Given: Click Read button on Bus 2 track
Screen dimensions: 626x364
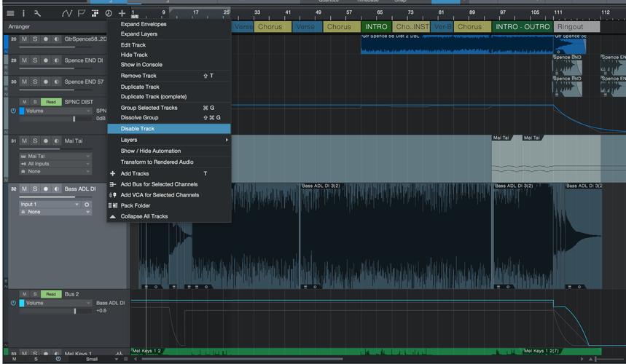Looking at the screenshot, I should [x=51, y=294].
